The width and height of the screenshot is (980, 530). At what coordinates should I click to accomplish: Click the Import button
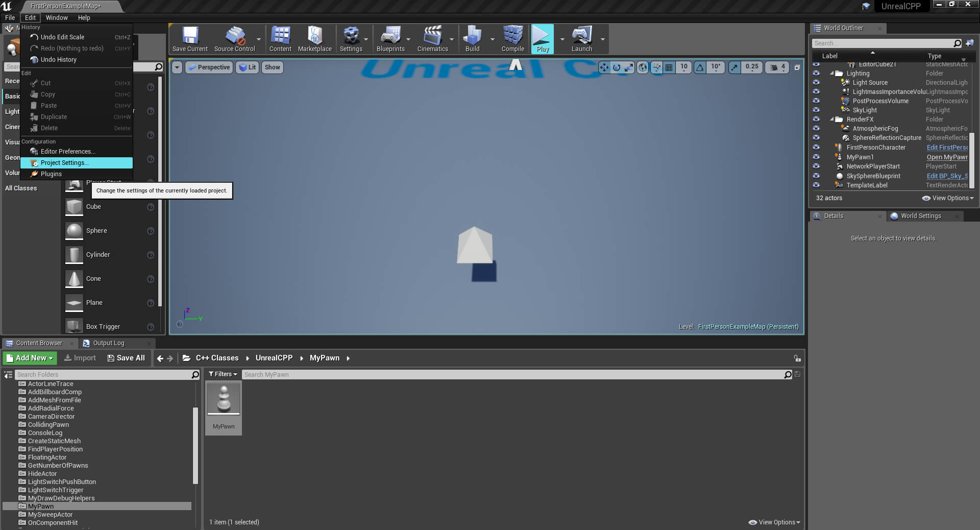(80, 358)
